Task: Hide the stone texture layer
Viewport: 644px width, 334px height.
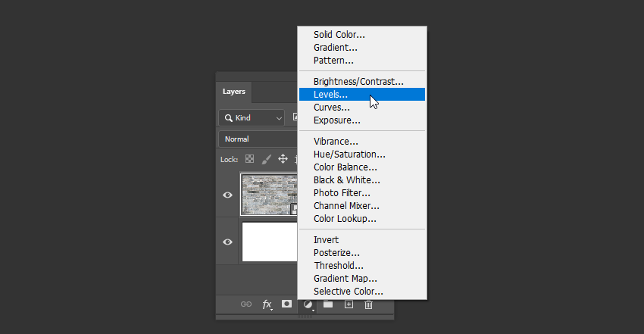Action: [x=227, y=195]
